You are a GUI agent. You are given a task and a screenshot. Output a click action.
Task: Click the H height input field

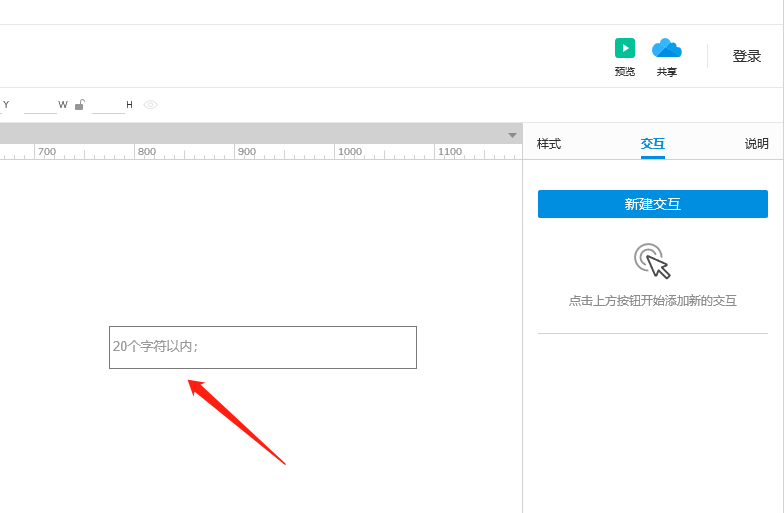click(x=108, y=105)
